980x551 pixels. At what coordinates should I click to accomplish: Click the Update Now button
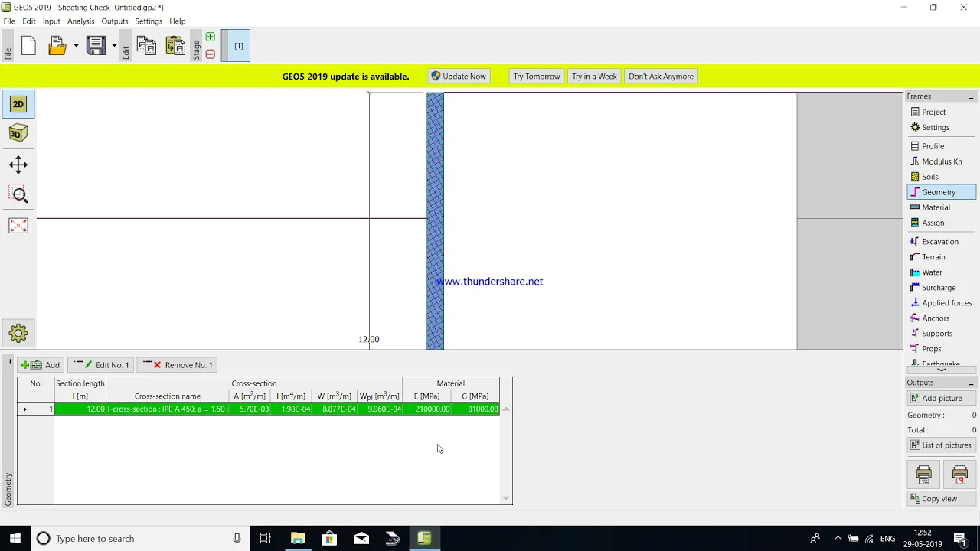pyautogui.click(x=458, y=77)
